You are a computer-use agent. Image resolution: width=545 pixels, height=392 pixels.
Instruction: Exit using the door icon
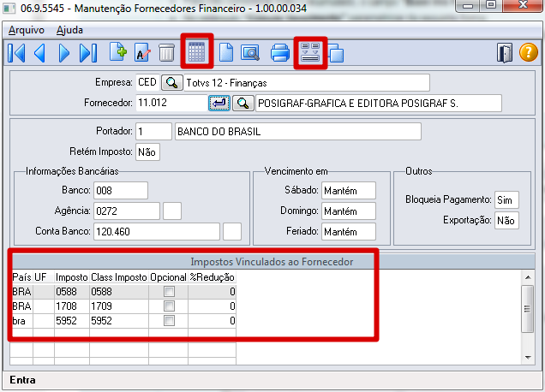(x=505, y=53)
